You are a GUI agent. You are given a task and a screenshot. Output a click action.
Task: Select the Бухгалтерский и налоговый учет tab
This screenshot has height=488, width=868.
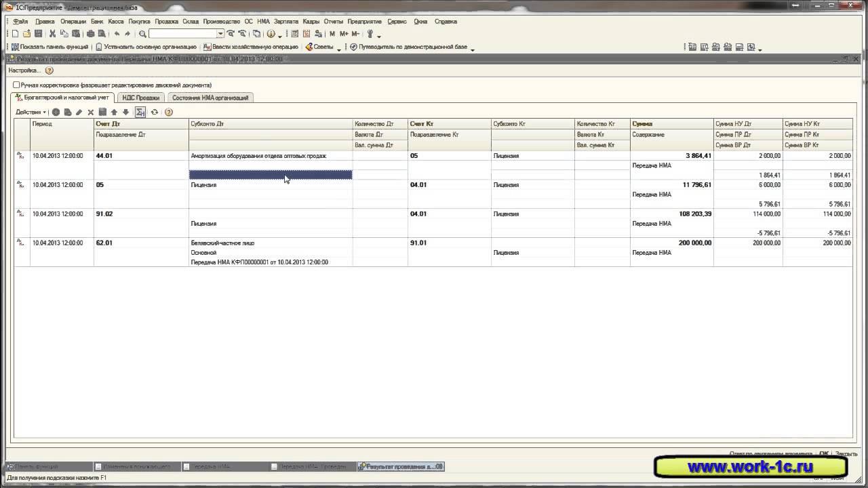pos(62,98)
